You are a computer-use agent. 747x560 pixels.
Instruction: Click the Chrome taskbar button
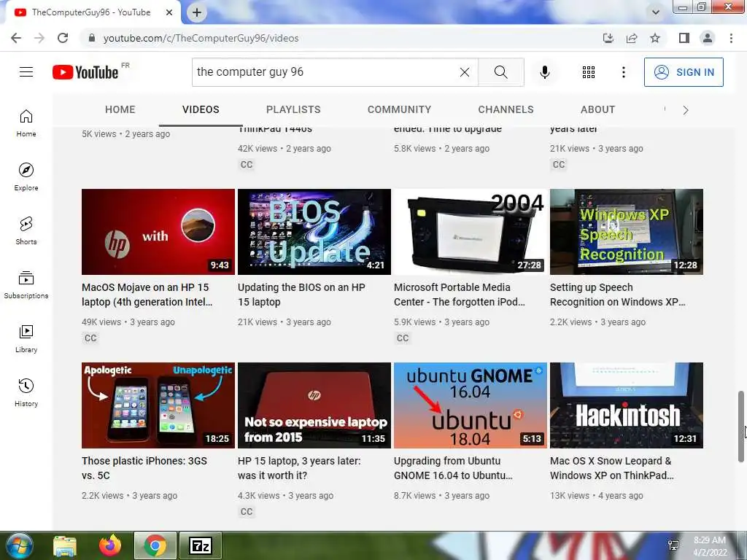point(155,545)
